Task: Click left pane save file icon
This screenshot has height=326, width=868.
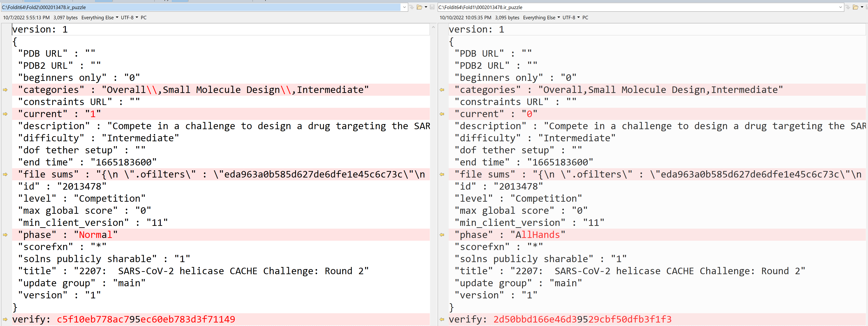Action: coord(432,7)
